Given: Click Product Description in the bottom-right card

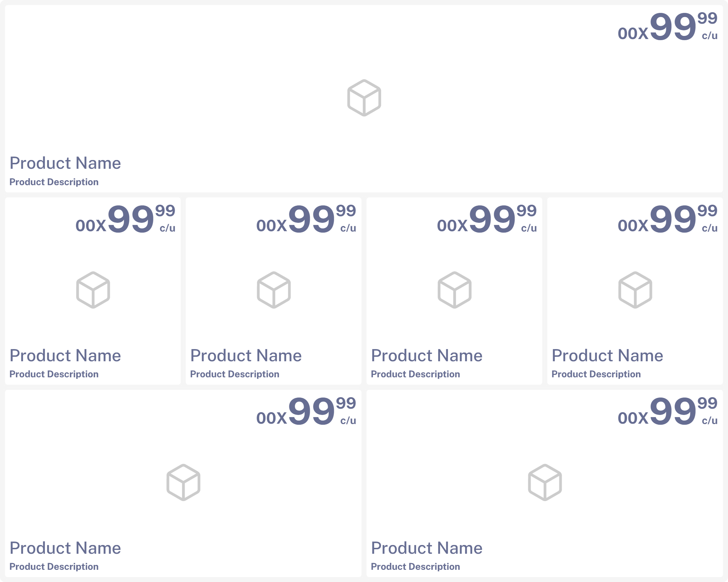Looking at the screenshot, I should click(415, 567).
